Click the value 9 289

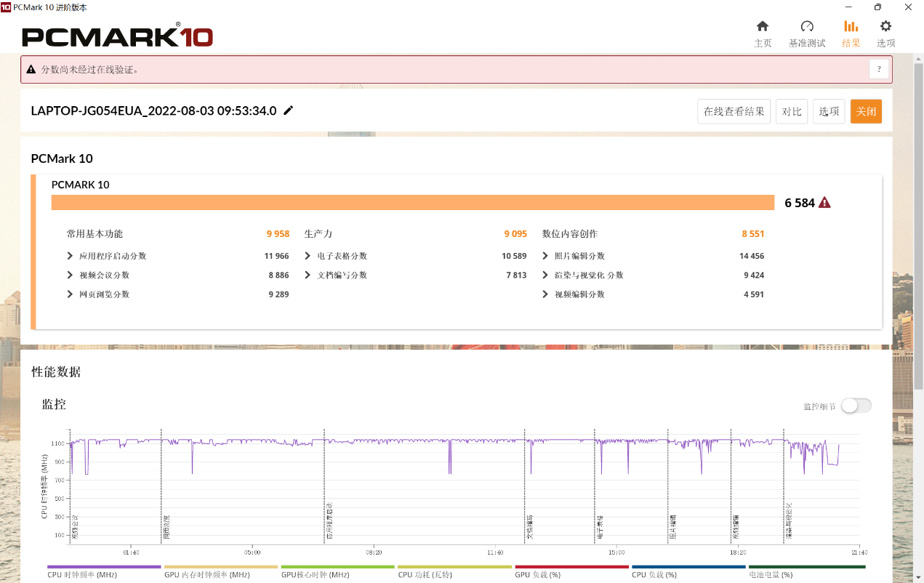coord(278,294)
